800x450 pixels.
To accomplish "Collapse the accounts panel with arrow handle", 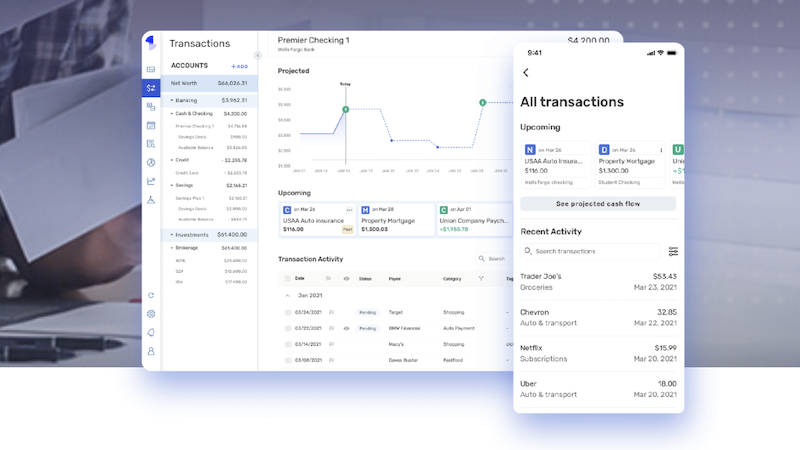I will tap(258, 56).
